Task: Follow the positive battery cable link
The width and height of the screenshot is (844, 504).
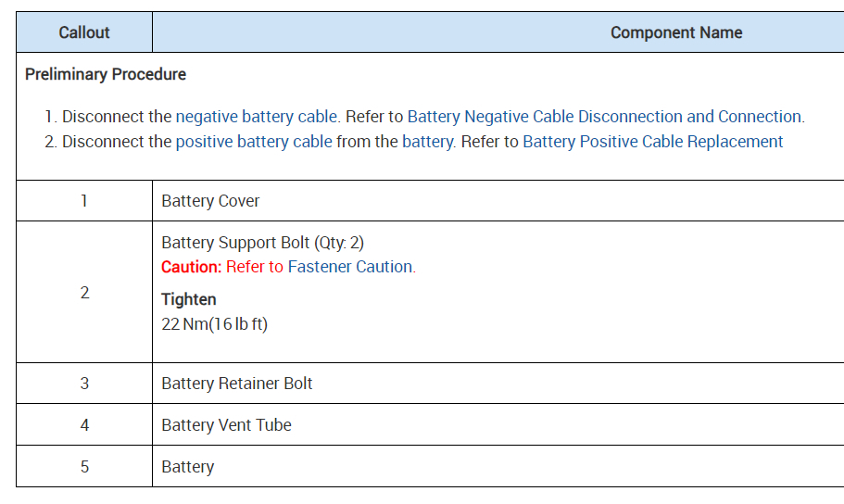Action: 253,142
